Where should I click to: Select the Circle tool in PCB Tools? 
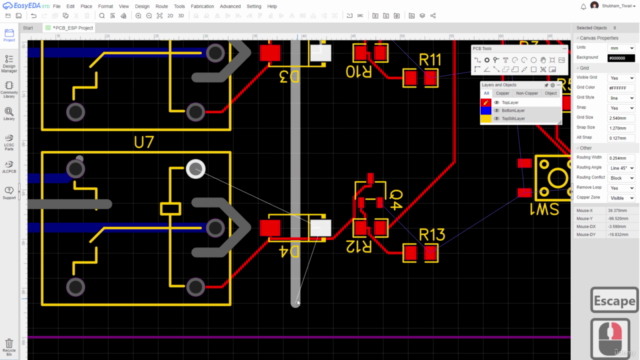(x=533, y=60)
